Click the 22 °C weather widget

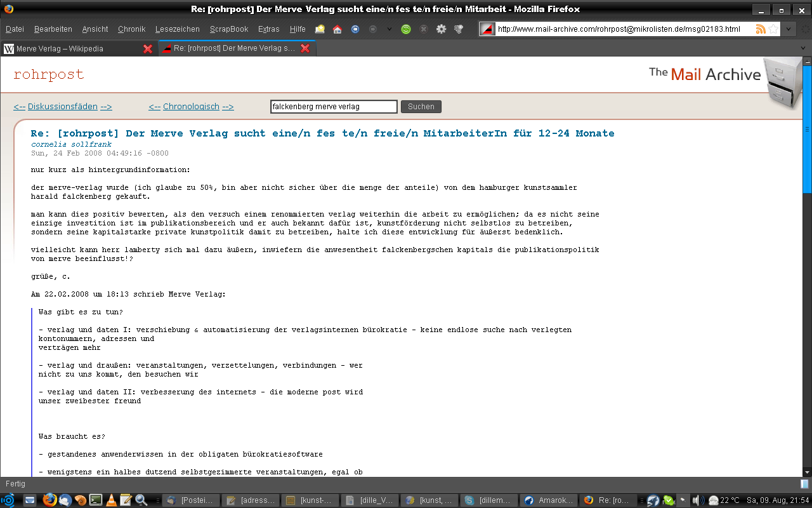tap(724, 500)
